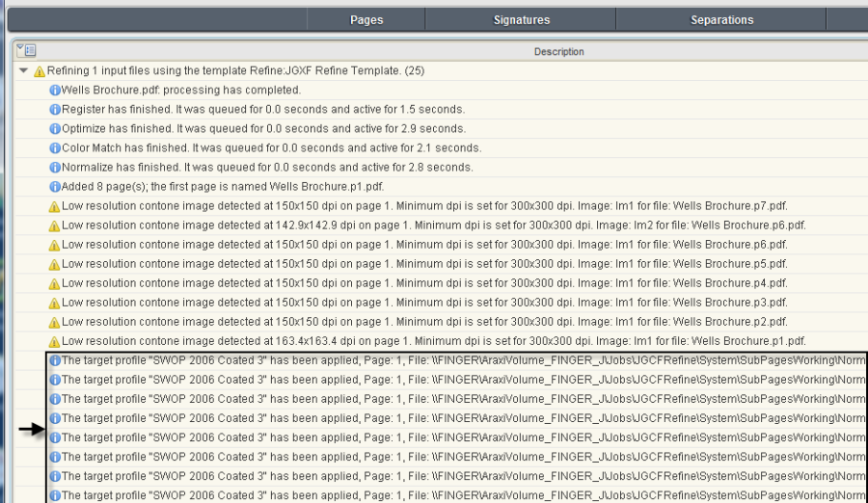Screen dimensions: 868x503
Task: Switch to the Pages tab
Action: [366, 20]
